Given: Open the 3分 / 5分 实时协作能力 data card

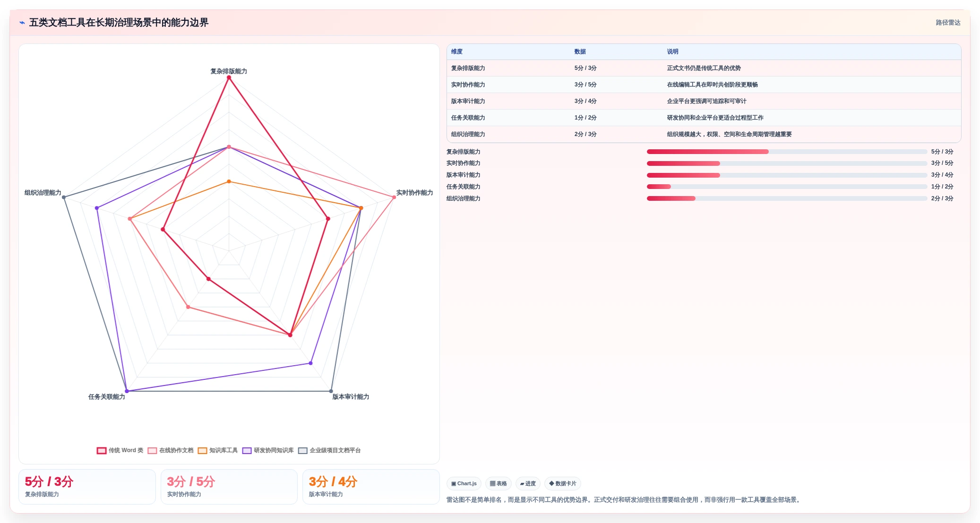Looking at the screenshot, I should [x=229, y=487].
